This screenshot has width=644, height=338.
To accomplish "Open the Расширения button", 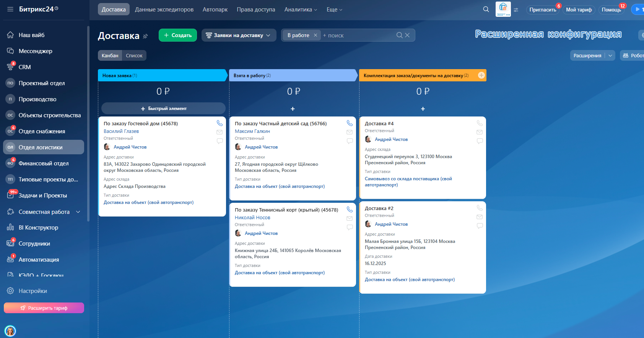I will (587, 55).
